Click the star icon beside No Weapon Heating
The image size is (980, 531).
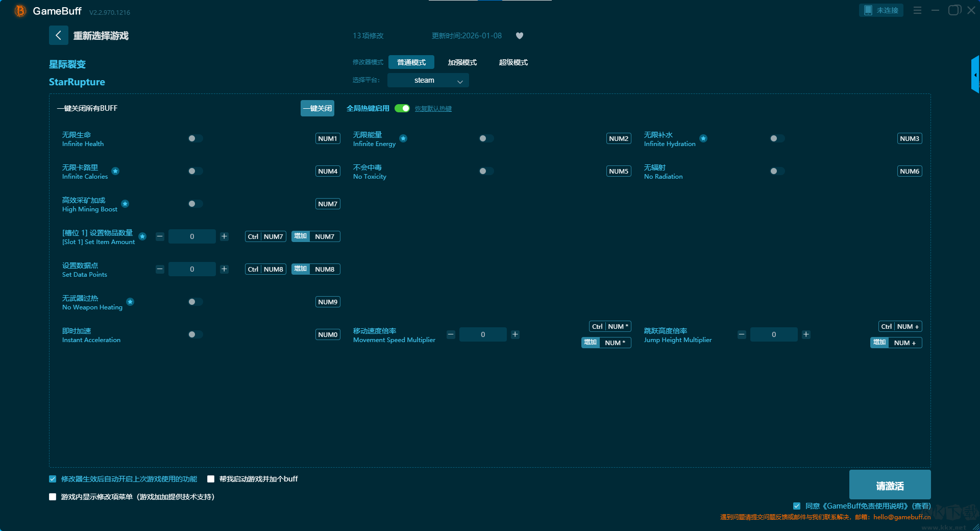pyautogui.click(x=130, y=302)
